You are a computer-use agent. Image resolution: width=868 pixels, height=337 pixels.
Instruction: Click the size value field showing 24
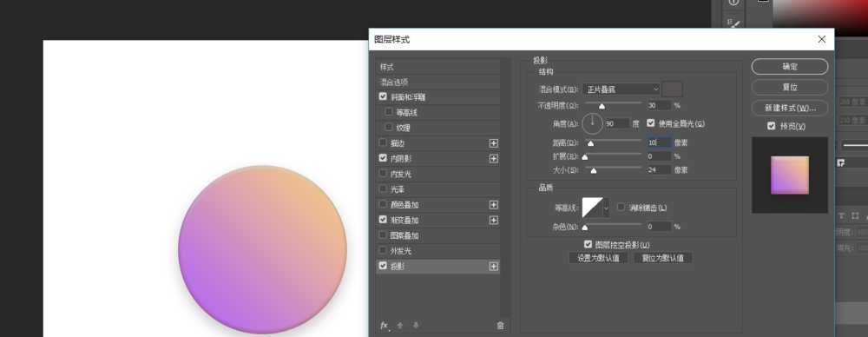pos(659,170)
